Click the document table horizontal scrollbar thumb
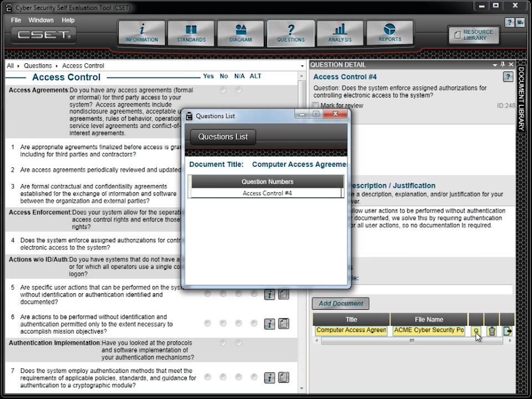 click(x=412, y=340)
